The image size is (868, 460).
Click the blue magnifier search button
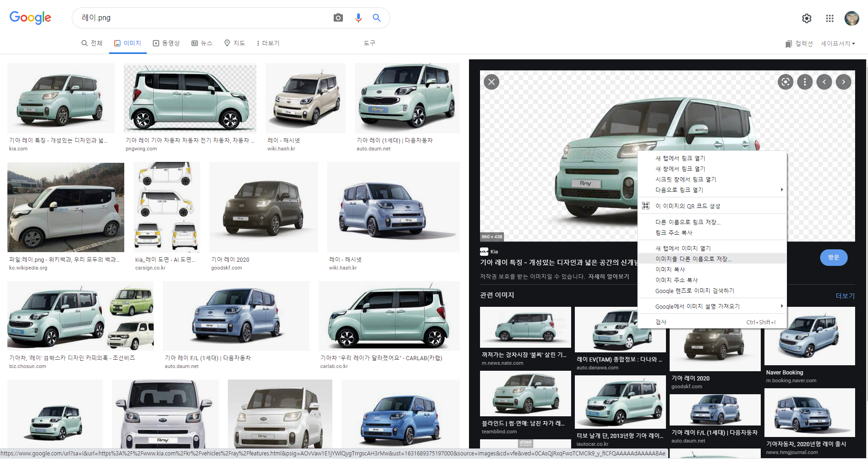click(x=376, y=18)
